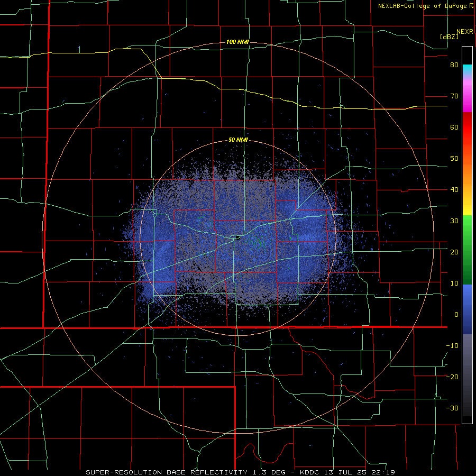Click the 100 NMI range ring label
The image size is (476, 476).
[237, 42]
